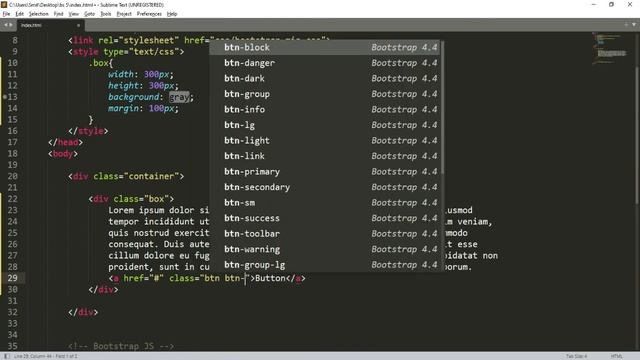
Task: Click line number 13 in the gutter
Action: (x=12, y=97)
